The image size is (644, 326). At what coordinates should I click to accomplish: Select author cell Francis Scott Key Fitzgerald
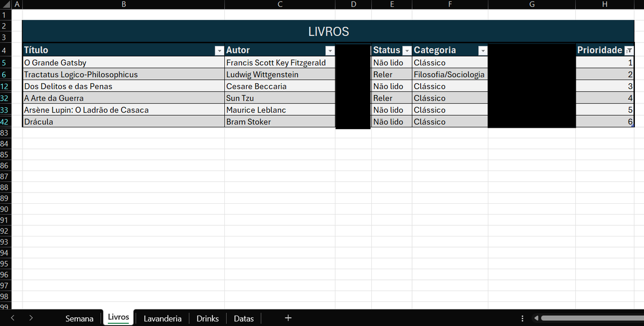tap(280, 63)
